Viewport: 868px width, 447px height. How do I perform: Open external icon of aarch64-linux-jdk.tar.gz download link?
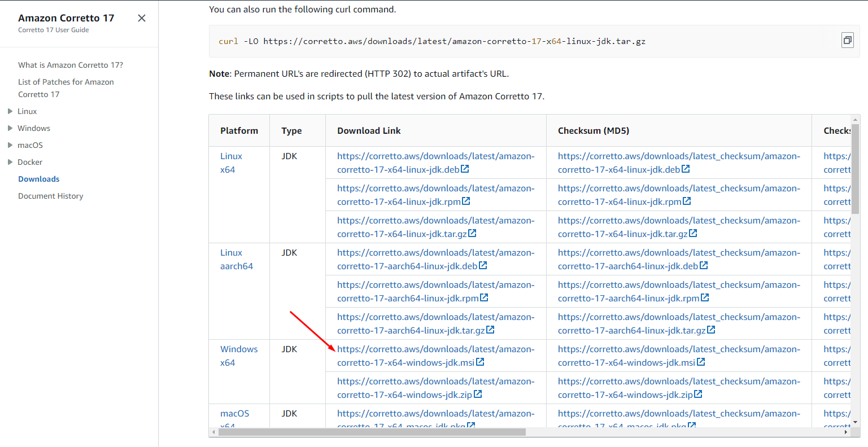[x=490, y=330]
